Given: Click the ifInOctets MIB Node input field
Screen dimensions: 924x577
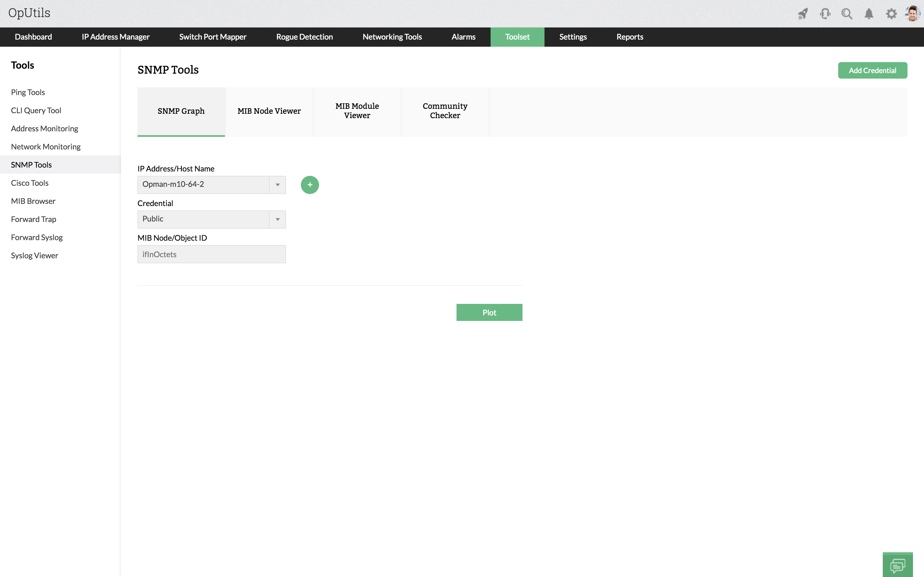Looking at the screenshot, I should pyautogui.click(x=211, y=253).
